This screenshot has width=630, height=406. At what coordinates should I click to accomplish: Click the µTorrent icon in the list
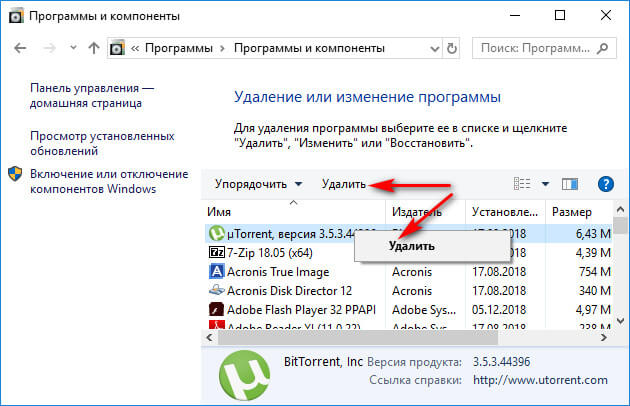(x=217, y=233)
